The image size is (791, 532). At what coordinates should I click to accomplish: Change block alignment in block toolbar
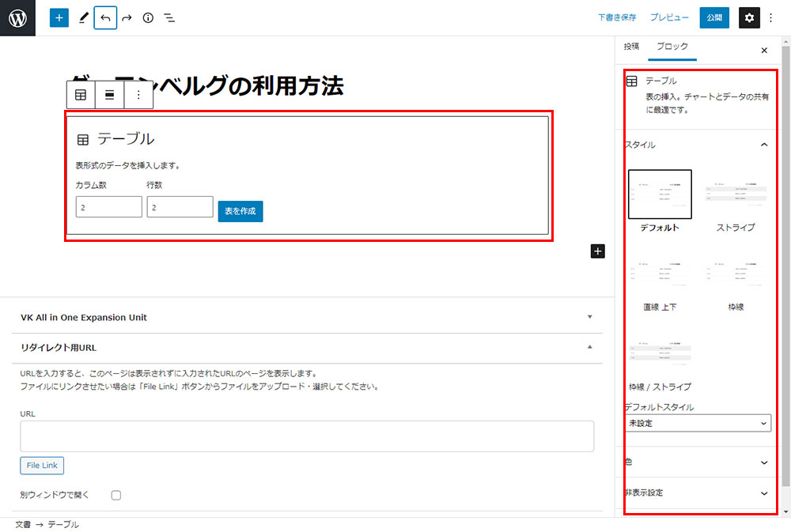[x=110, y=95]
